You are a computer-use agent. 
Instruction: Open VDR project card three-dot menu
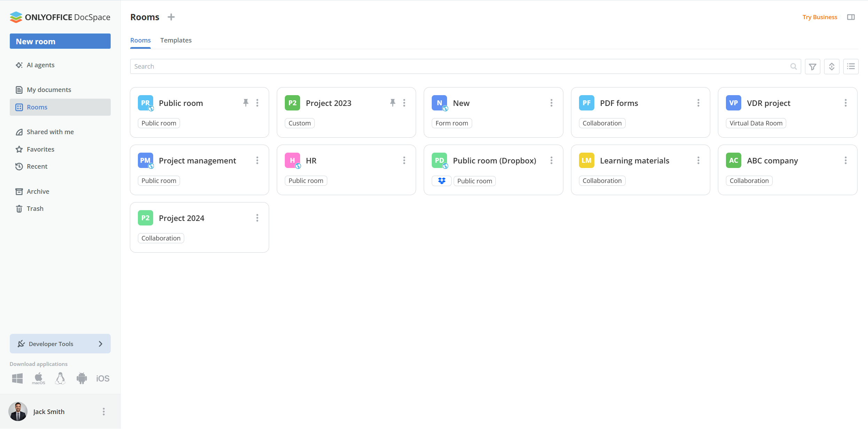(846, 103)
